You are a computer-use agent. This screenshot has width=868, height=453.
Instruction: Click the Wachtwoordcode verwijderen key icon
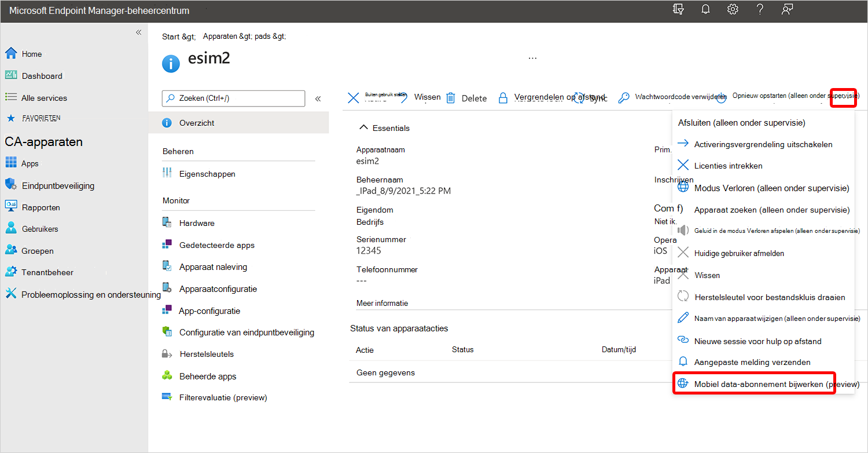click(x=623, y=98)
